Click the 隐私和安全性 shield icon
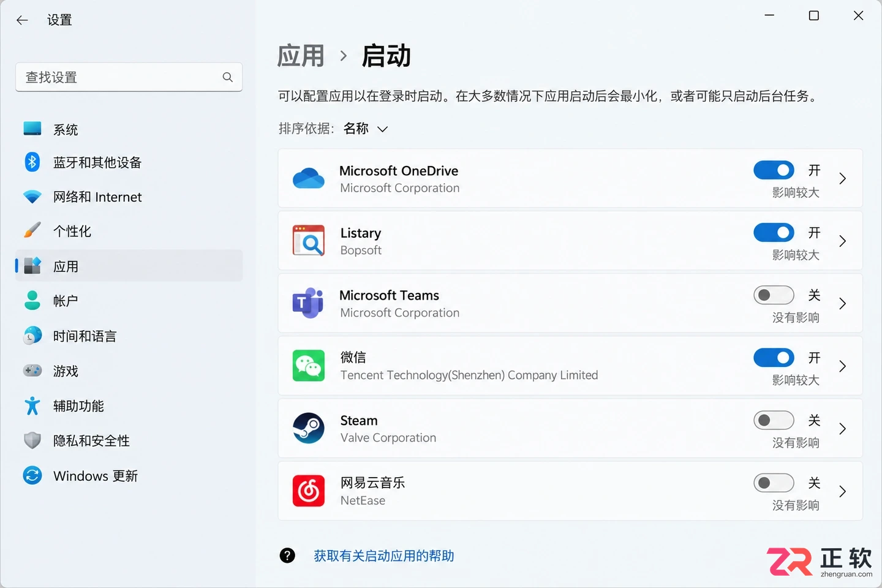Screen dimensions: 882x588 point(32,440)
